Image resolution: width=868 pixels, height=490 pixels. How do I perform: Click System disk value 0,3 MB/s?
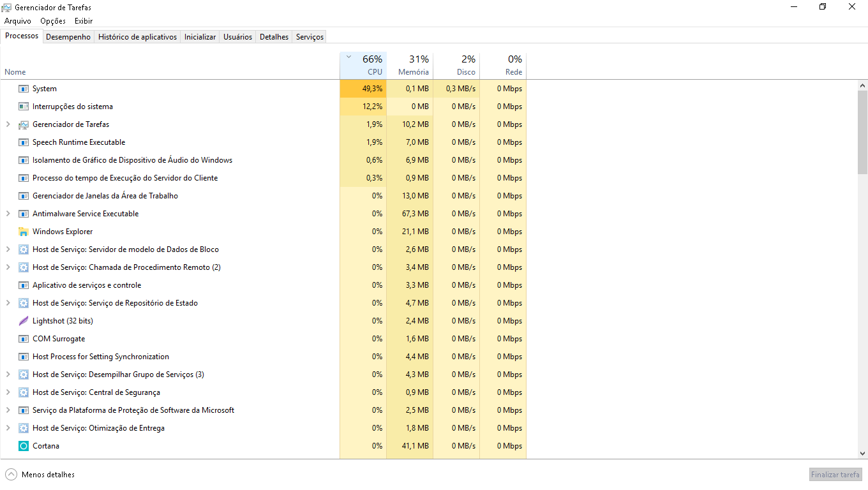[x=461, y=89]
